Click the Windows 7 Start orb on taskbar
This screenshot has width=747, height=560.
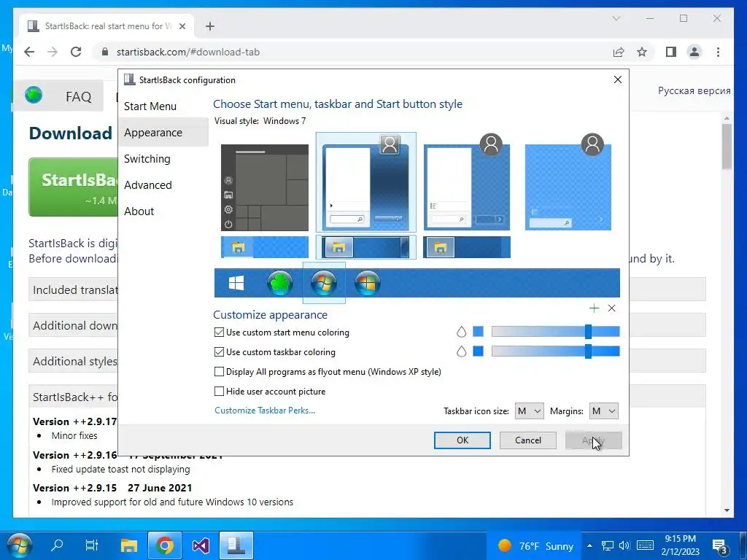[x=19, y=545]
